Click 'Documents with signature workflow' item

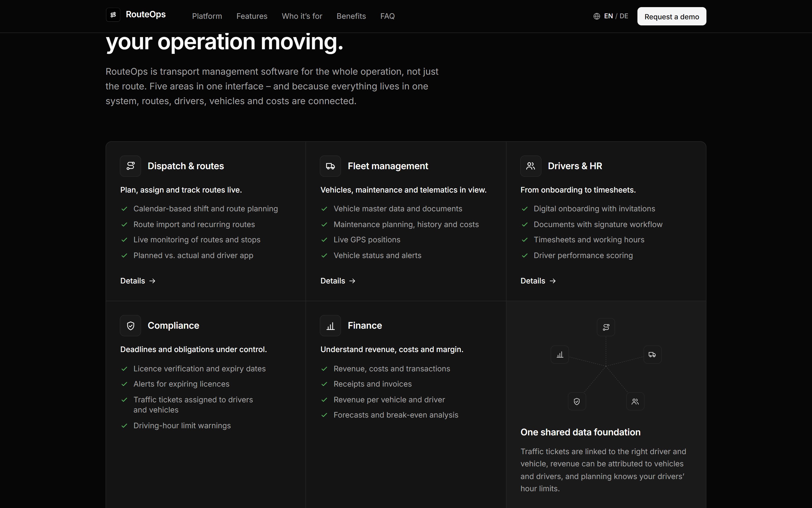pos(598,225)
